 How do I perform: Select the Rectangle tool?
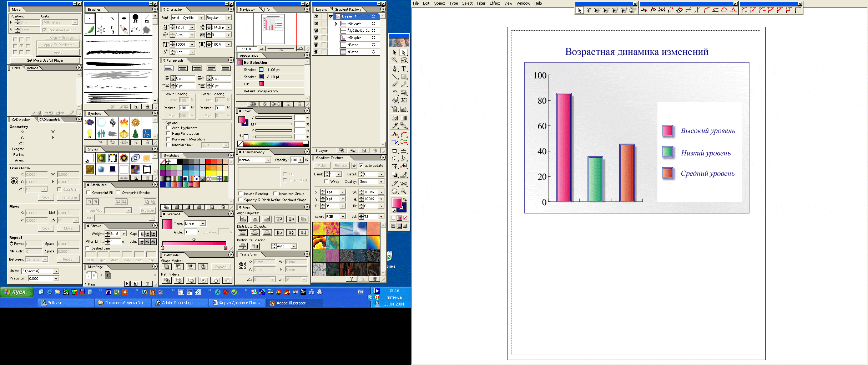click(404, 76)
